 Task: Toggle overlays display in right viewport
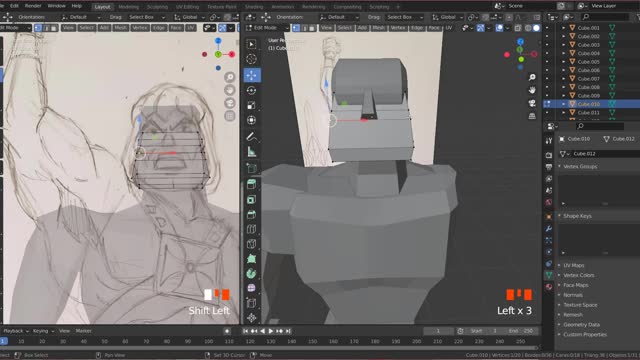click(499, 28)
